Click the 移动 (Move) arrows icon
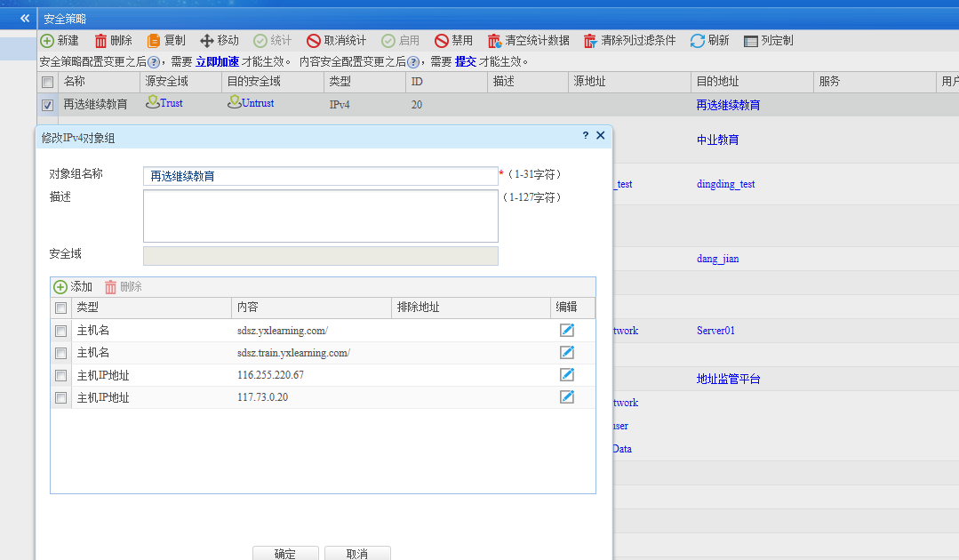The width and height of the screenshot is (959, 560). [207, 41]
